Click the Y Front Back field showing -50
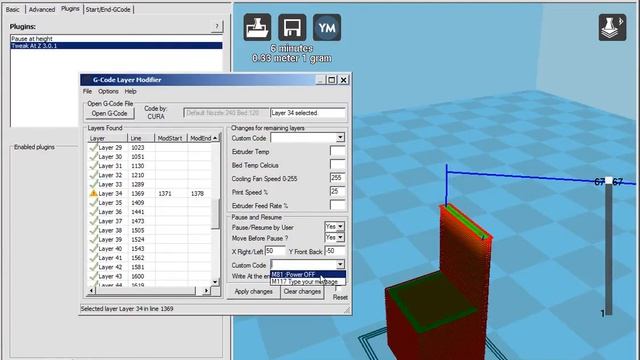 pos(336,251)
